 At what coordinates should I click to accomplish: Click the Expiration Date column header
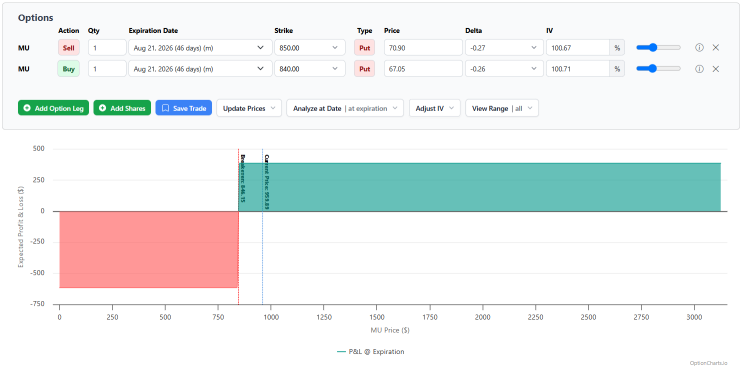[153, 31]
